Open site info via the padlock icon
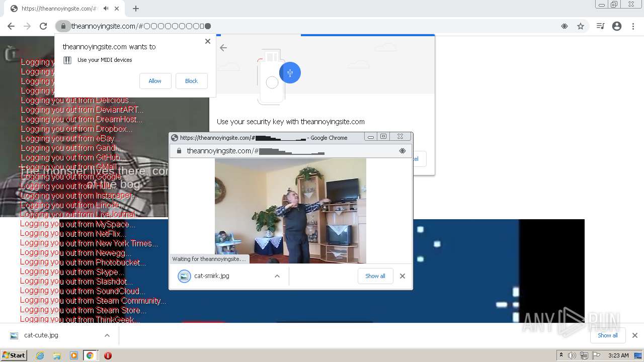Screen dimensions: 644x362 click(x=63, y=26)
